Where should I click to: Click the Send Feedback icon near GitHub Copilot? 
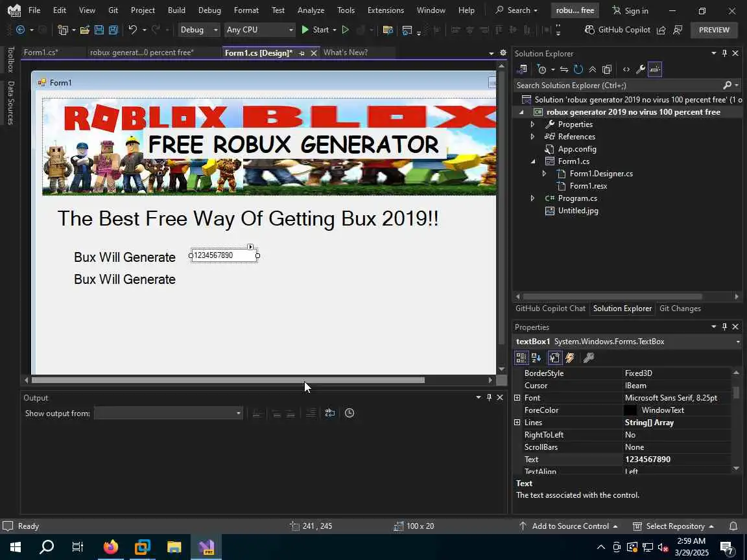coord(678,30)
